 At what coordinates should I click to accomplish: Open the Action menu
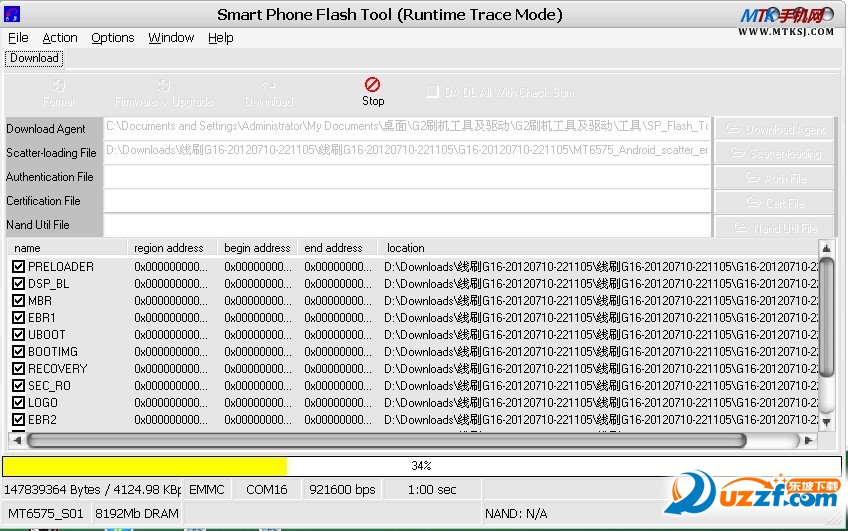point(60,38)
